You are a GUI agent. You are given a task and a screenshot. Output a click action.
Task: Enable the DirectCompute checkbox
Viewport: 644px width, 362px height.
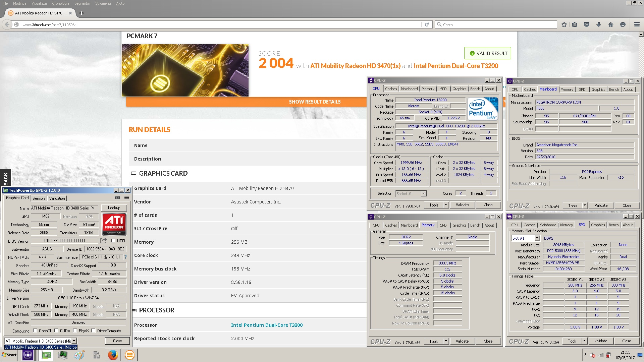pyautogui.click(x=94, y=331)
